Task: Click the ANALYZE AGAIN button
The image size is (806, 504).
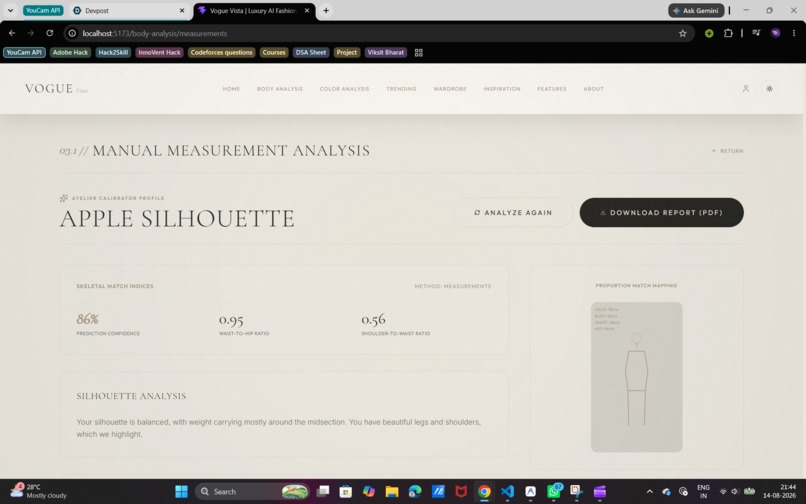Action: 513,212
